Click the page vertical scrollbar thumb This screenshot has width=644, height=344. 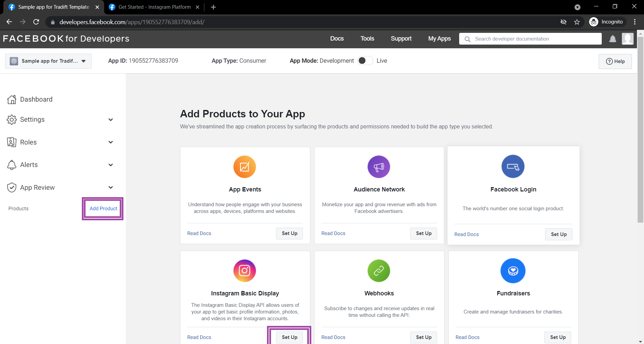(640, 129)
